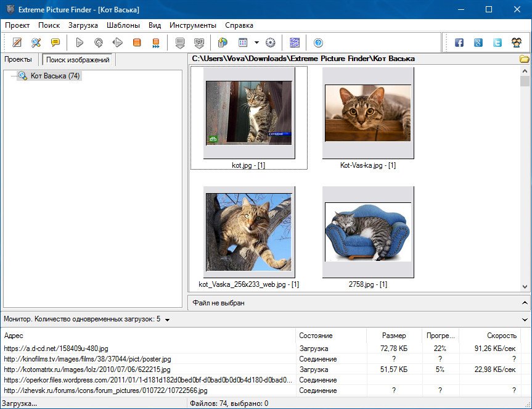Open the Загрузка menu

coord(83,25)
